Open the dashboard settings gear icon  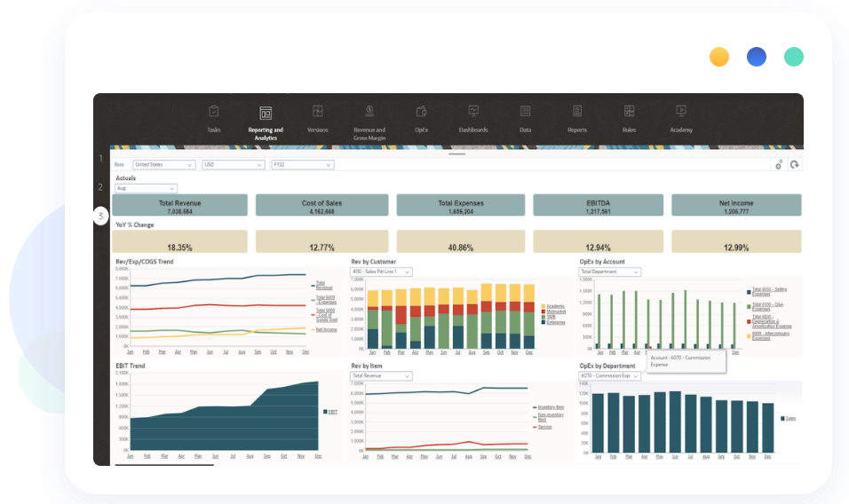[x=779, y=164]
